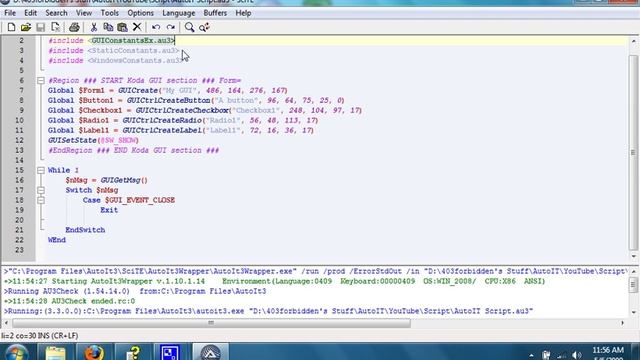Image resolution: width=640 pixels, height=360 pixels.
Task: Collapse the While 1 loop fold marker
Action: click(x=41, y=170)
